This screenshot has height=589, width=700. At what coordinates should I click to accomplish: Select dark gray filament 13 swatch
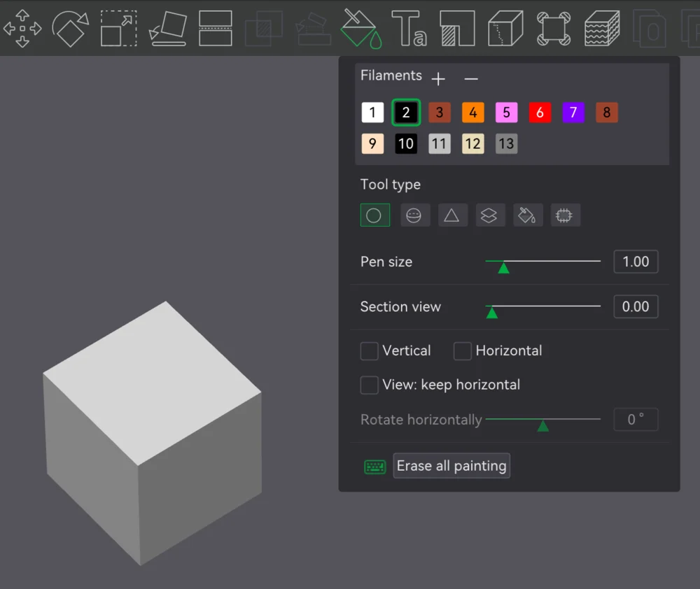(x=506, y=143)
